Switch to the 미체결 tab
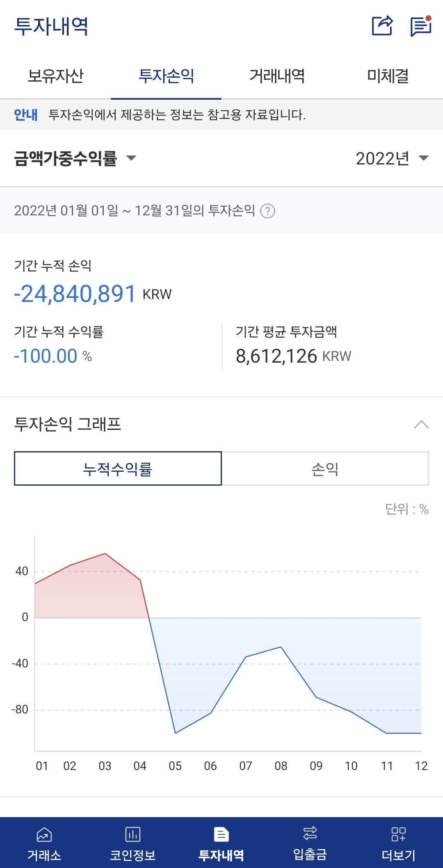This screenshot has height=868, width=443. click(388, 76)
